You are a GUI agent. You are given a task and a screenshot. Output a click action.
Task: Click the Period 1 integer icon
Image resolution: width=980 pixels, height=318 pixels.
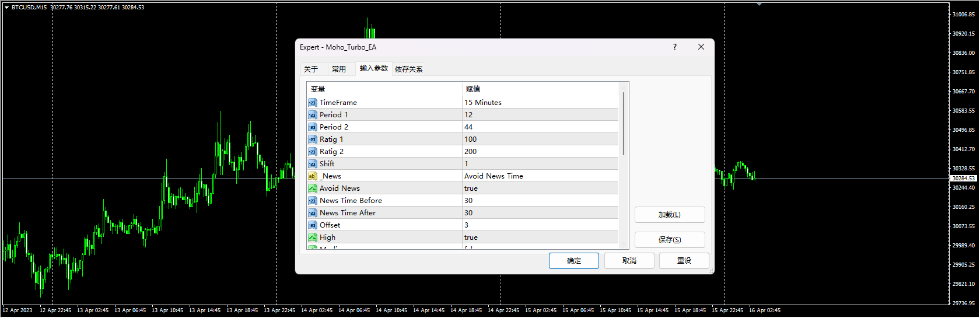[312, 115]
